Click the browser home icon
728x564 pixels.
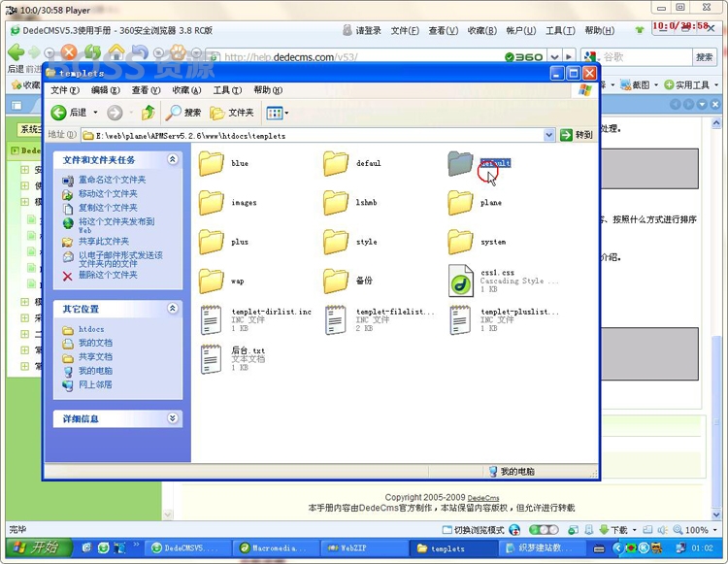(x=116, y=52)
